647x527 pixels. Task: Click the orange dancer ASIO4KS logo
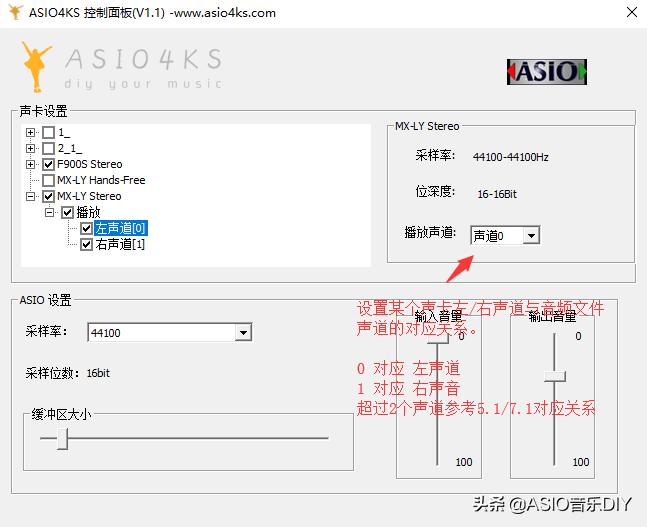tap(36, 66)
